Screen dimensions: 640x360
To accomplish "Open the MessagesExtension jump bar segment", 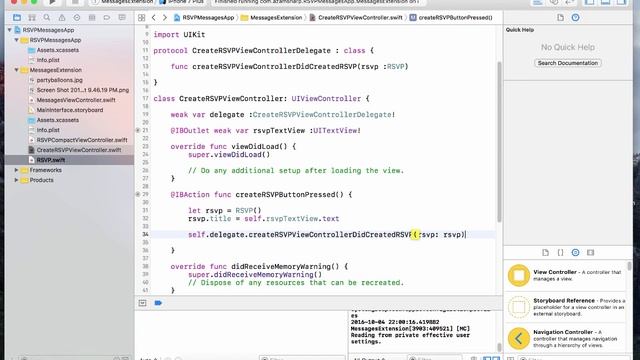I will pos(271,18).
